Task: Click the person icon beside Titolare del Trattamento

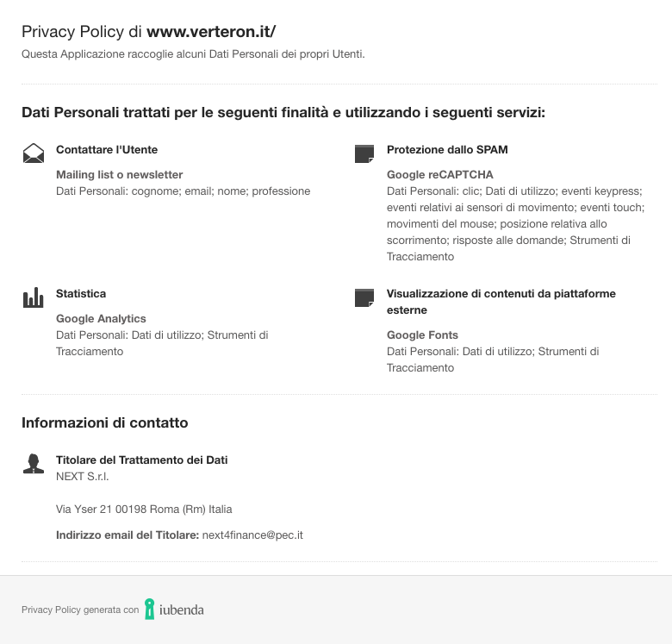Action: (34, 464)
